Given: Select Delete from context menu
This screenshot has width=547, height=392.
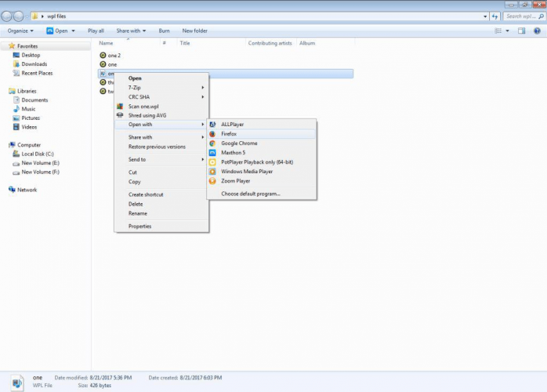Looking at the screenshot, I should click(161, 204).
